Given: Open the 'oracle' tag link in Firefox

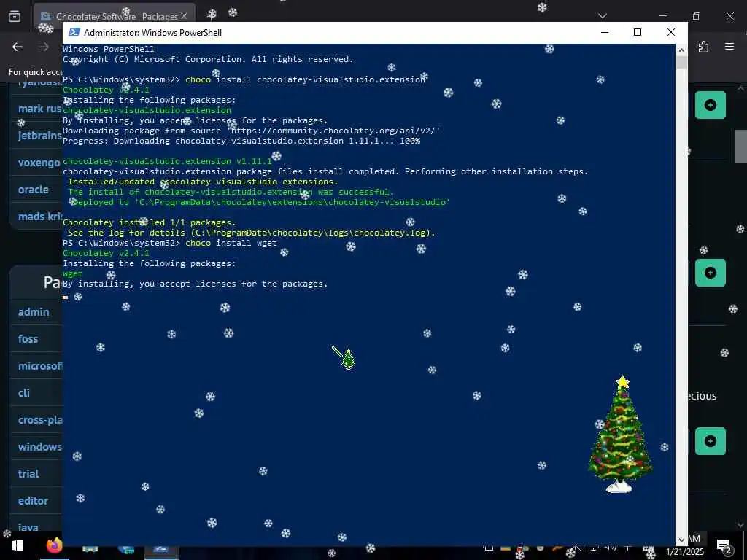Looking at the screenshot, I should tap(34, 190).
